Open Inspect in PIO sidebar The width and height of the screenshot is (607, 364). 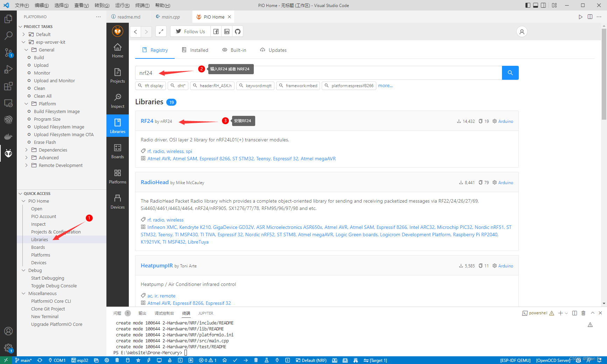pos(118,101)
